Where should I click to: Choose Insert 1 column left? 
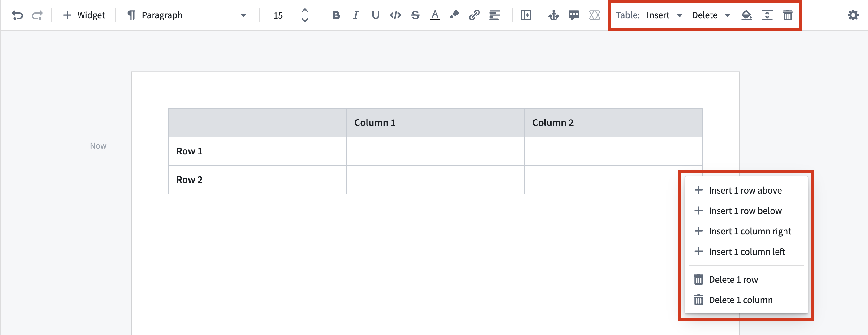[x=746, y=252]
